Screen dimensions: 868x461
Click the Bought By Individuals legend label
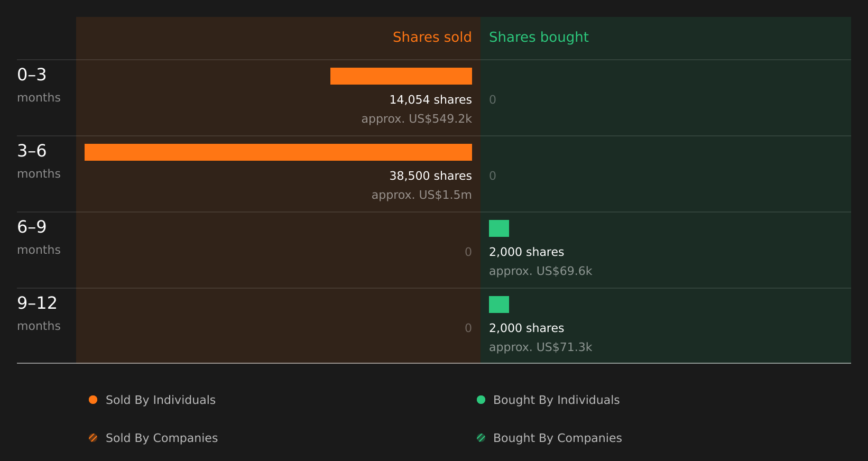click(556, 400)
